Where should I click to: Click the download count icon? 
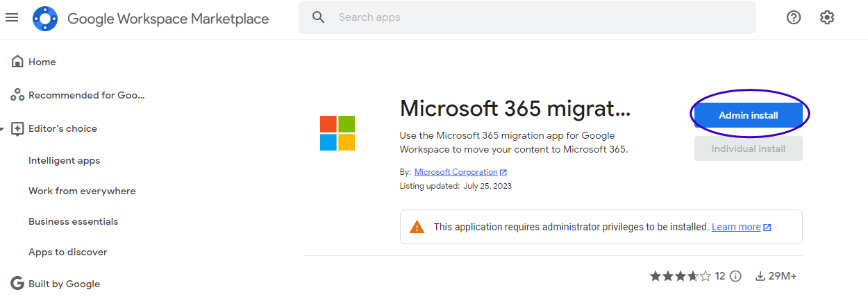pyautogui.click(x=760, y=276)
